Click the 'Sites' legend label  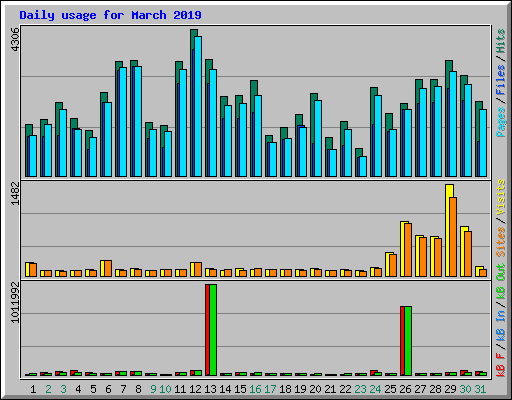(501, 242)
